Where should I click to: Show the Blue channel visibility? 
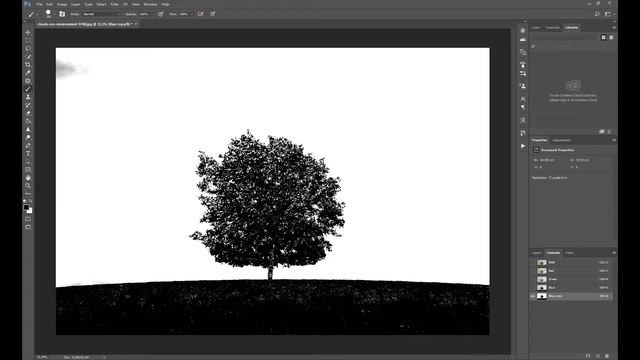coord(533,288)
